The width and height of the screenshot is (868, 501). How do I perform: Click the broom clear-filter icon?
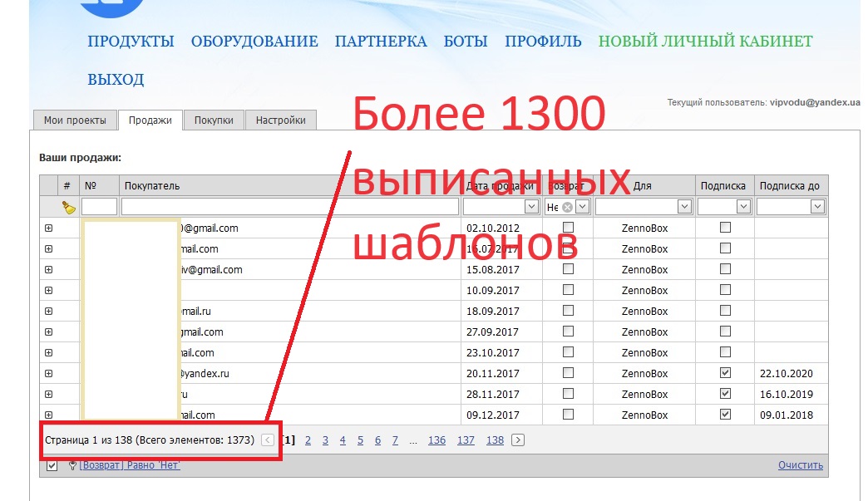coord(69,208)
